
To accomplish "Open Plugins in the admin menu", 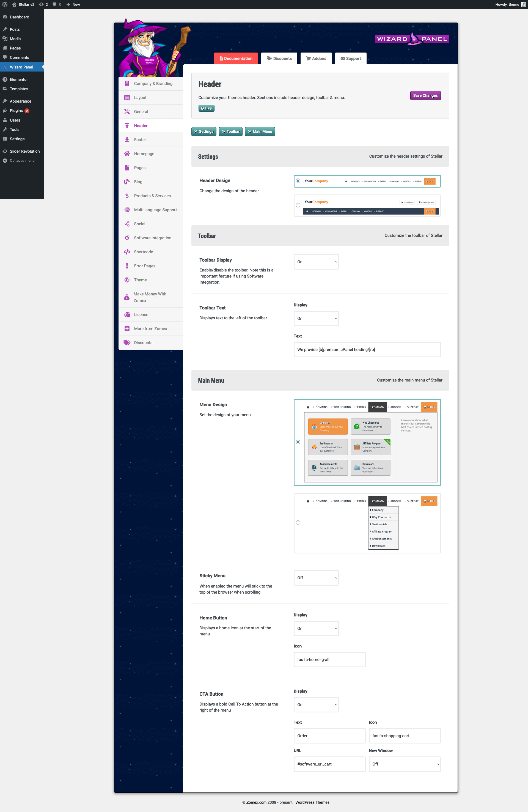I will 22,111.
